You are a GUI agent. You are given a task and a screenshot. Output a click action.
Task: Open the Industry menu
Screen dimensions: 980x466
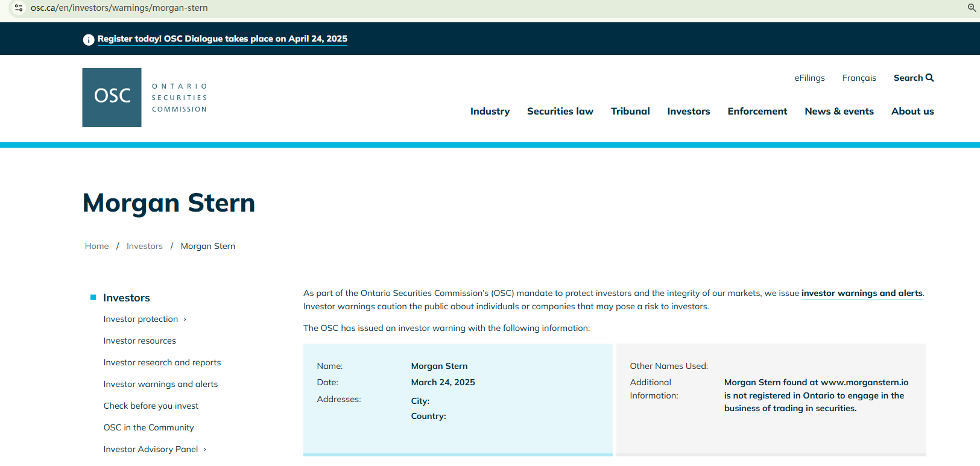pos(490,112)
